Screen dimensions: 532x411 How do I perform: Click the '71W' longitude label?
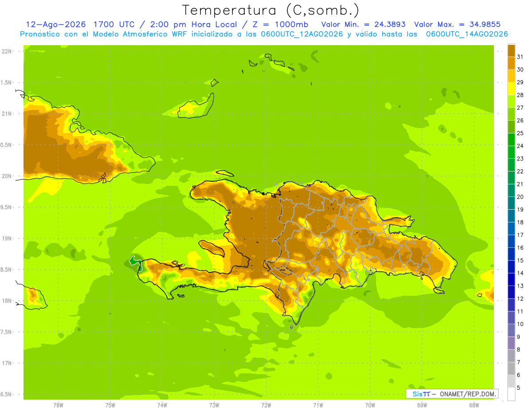point(318,405)
